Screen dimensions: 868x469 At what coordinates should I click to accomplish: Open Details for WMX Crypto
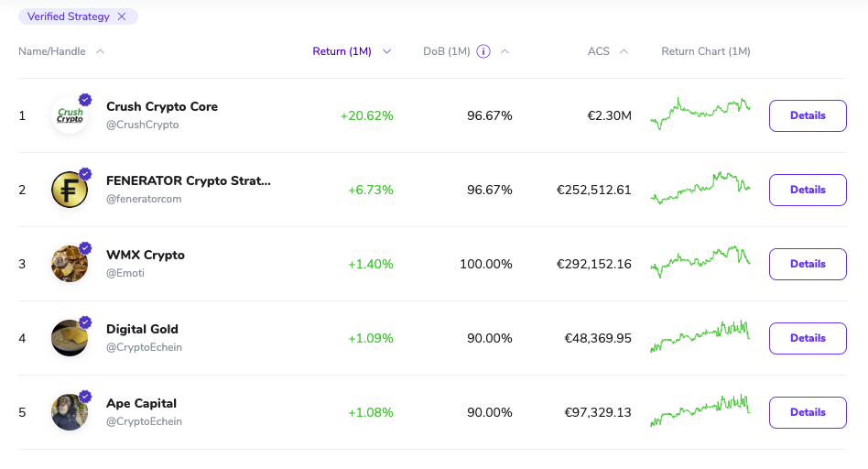pyautogui.click(x=807, y=265)
